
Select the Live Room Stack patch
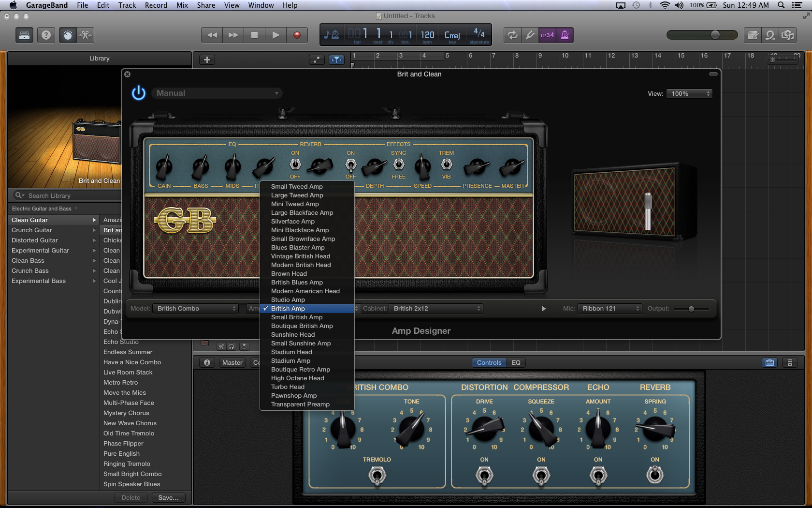[128, 372]
